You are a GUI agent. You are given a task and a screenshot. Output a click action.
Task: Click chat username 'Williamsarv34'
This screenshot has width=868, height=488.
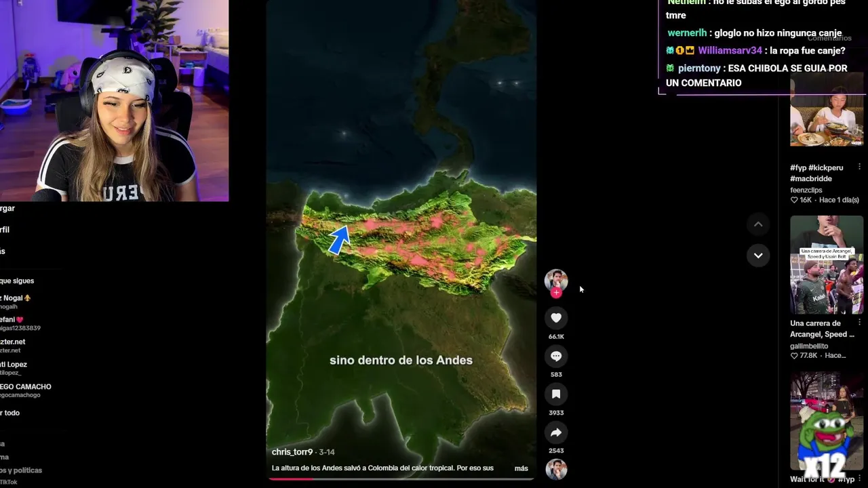730,51
